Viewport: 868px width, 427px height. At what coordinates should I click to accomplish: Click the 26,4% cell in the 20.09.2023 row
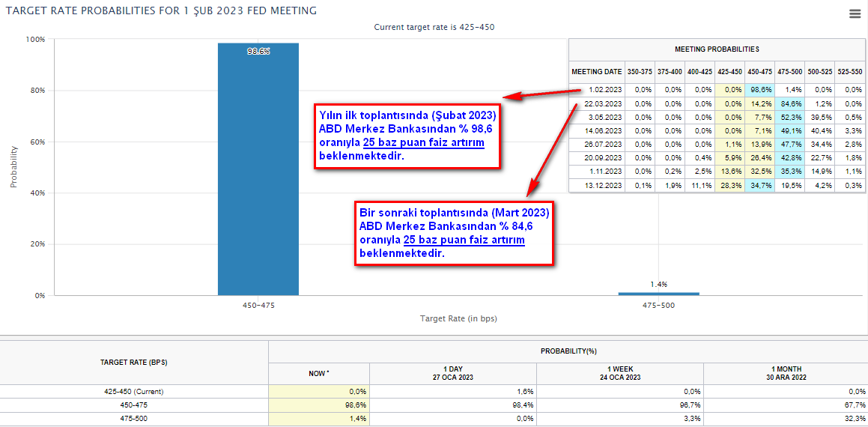pos(759,158)
